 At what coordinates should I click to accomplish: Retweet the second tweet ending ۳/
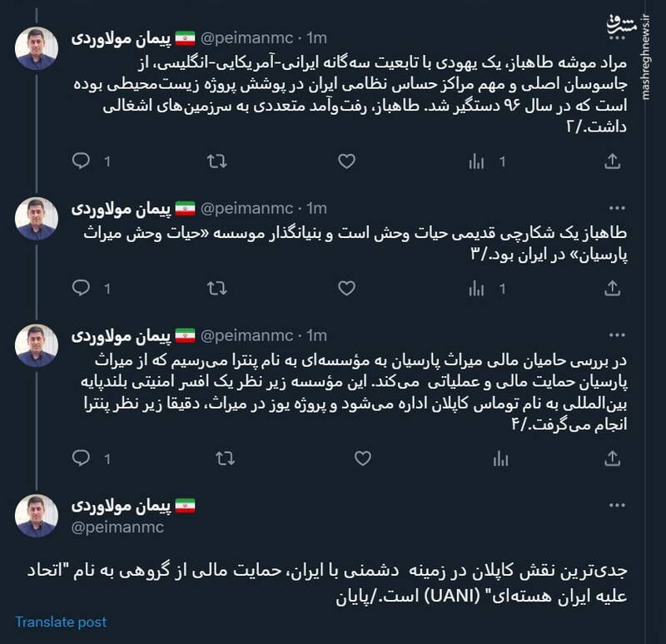[x=216, y=288]
